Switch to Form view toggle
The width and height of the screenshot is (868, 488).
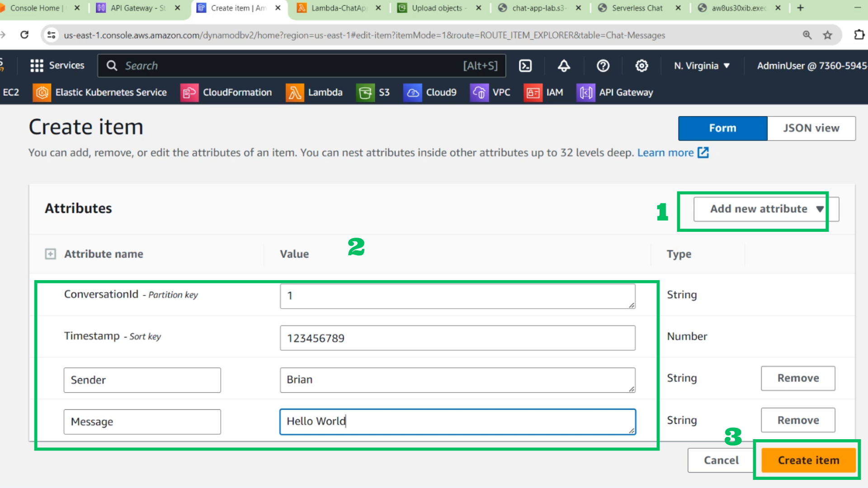[722, 128]
